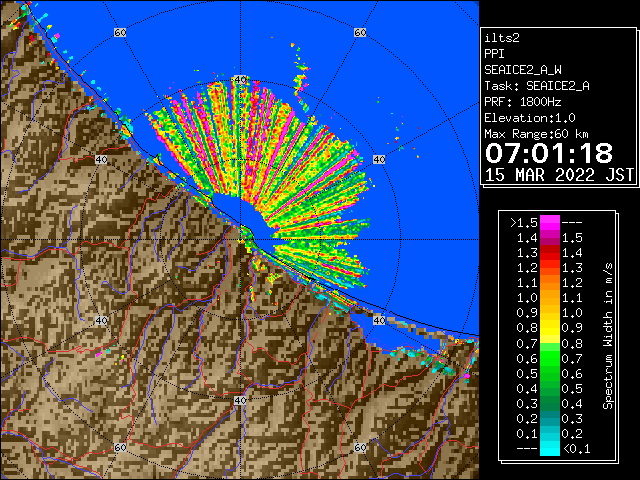
Task: Click the 'Spectrum Width in m/s' axis label
Action: click(x=608, y=336)
